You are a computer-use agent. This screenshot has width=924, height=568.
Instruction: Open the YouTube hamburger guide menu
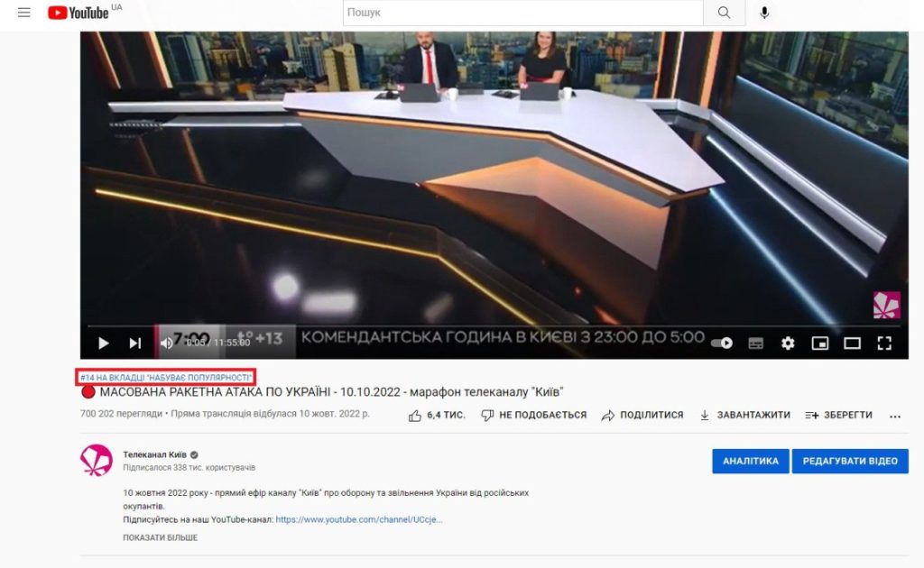(24, 13)
